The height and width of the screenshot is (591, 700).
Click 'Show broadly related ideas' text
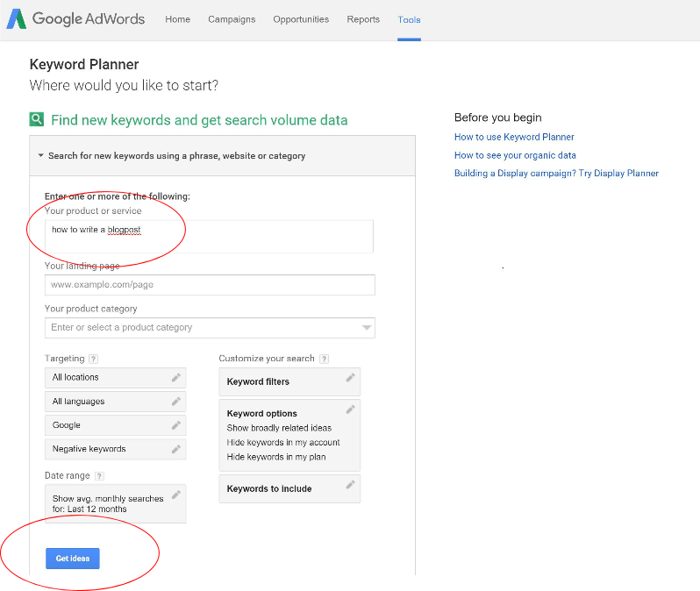[279, 428]
